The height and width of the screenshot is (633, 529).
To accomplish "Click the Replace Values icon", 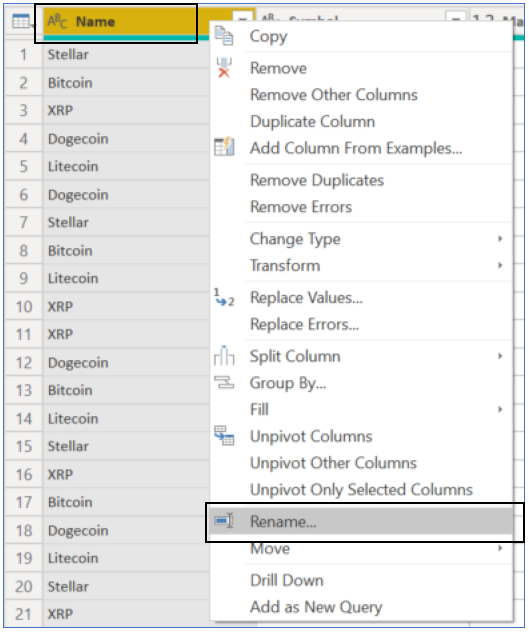I will (x=224, y=297).
